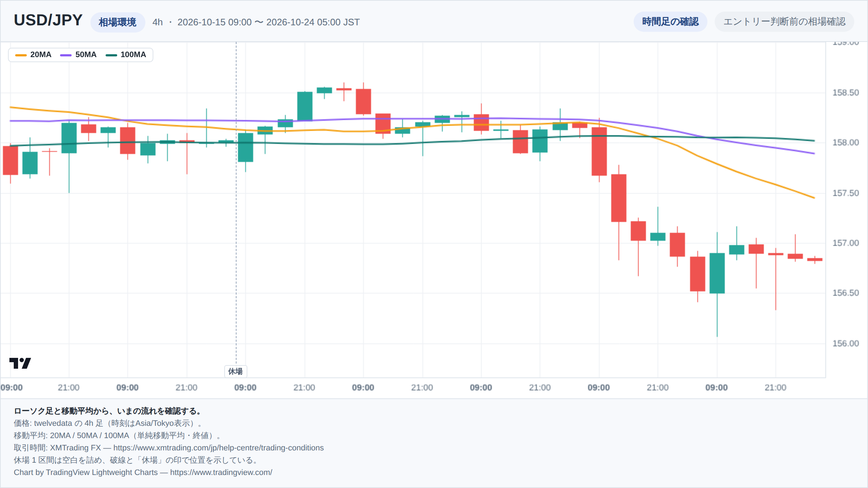Click the 158.50 price axis label
This screenshot has width=868, height=488.
coord(845,93)
